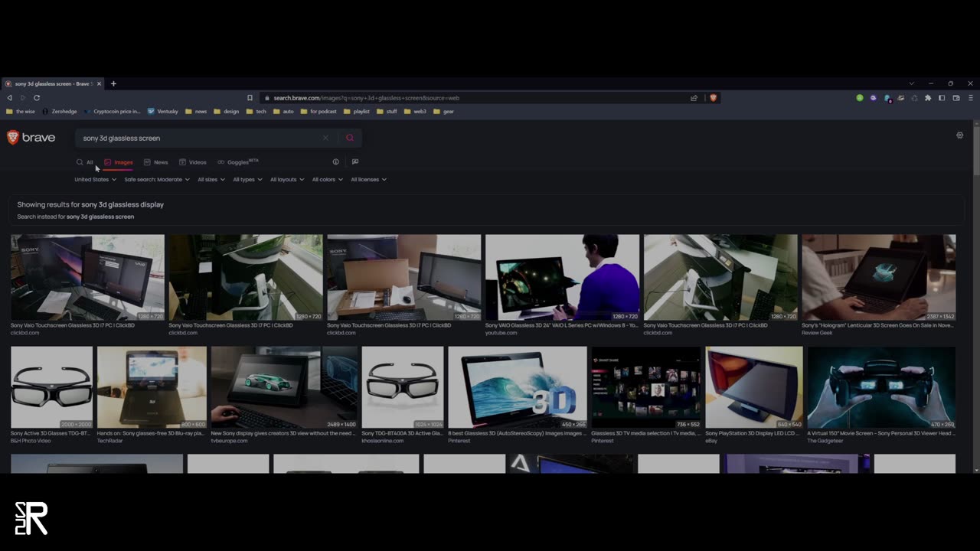Submit search with the magnifier icon
The image size is (980, 551).
pyautogui.click(x=350, y=138)
